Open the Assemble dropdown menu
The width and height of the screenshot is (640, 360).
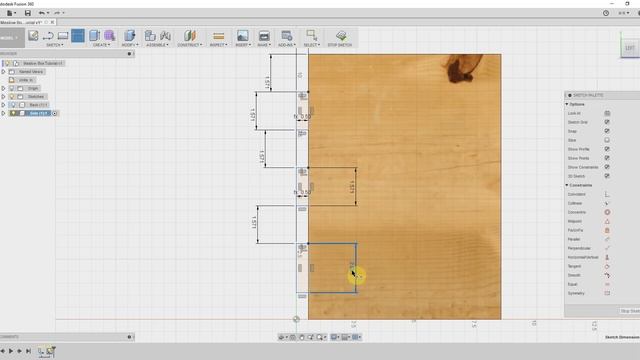(157, 45)
